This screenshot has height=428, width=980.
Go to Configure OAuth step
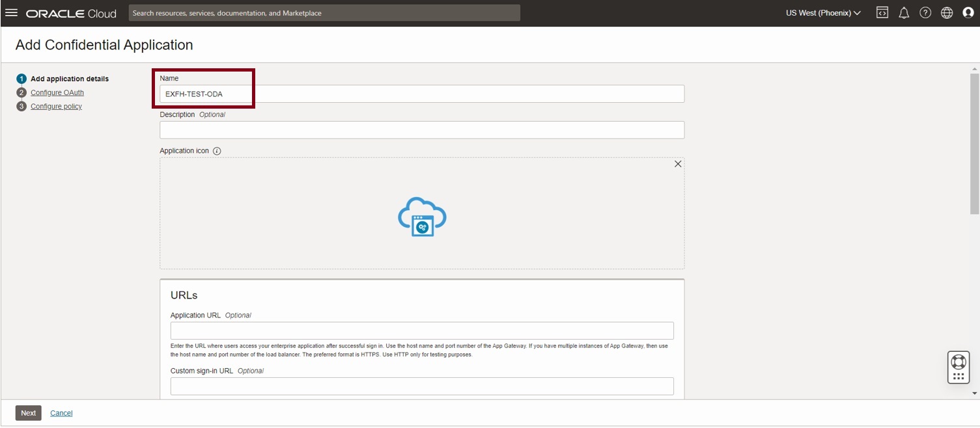pos(57,92)
